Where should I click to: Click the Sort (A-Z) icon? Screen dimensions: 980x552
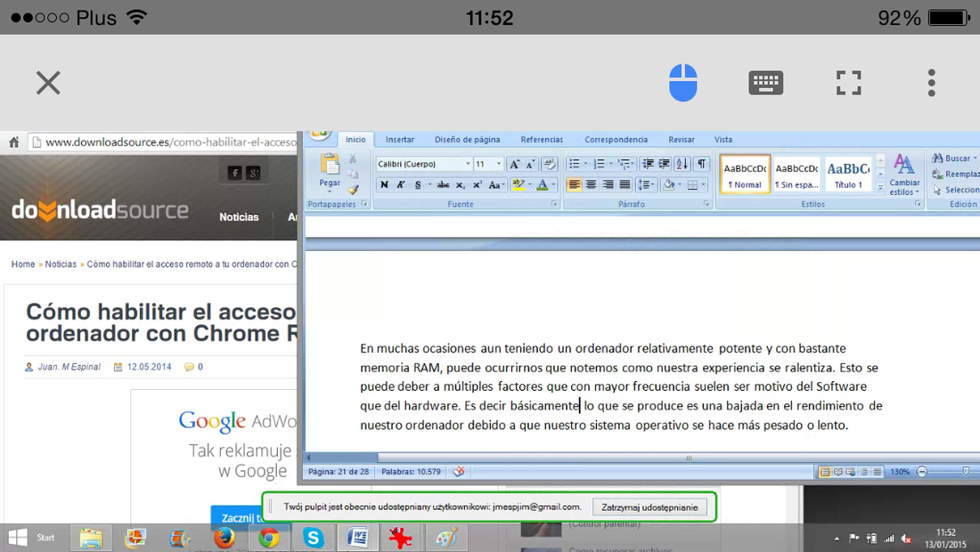coord(682,164)
